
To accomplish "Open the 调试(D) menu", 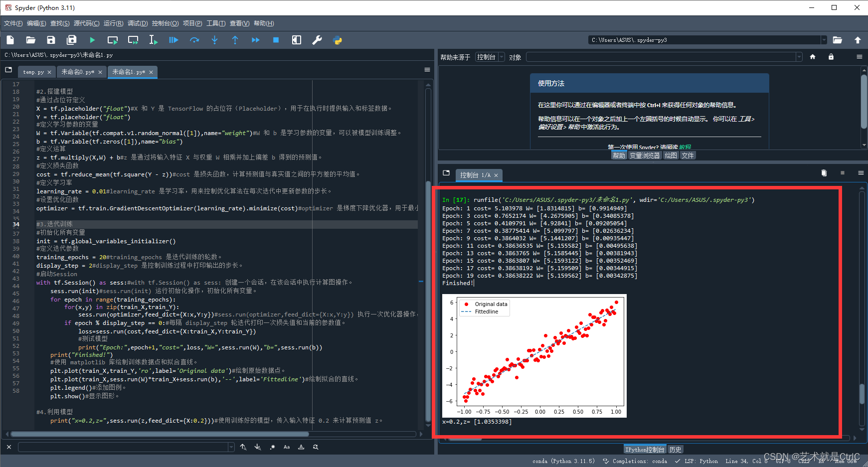I will coord(138,23).
